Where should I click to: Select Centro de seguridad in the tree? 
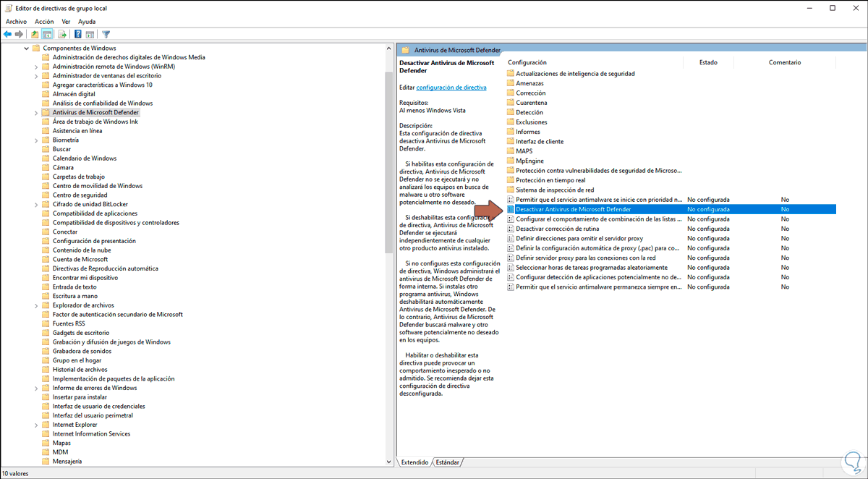point(80,195)
